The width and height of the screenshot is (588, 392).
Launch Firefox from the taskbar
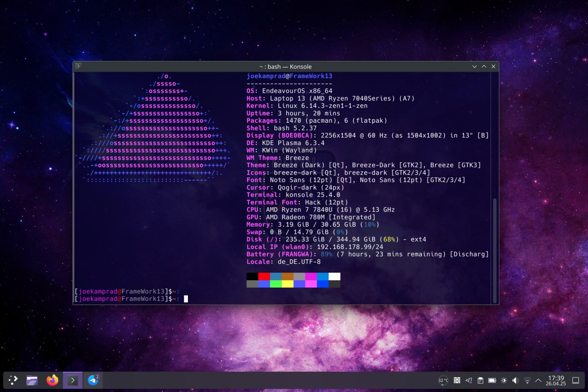[x=52, y=380]
